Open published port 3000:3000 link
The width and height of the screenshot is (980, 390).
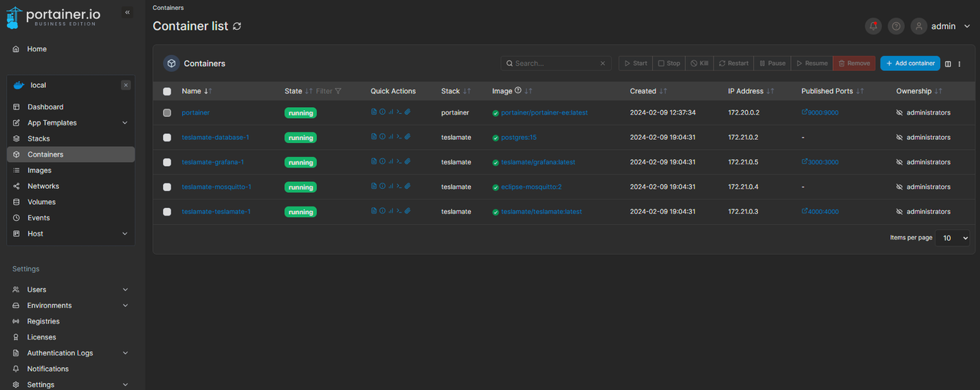(x=820, y=162)
